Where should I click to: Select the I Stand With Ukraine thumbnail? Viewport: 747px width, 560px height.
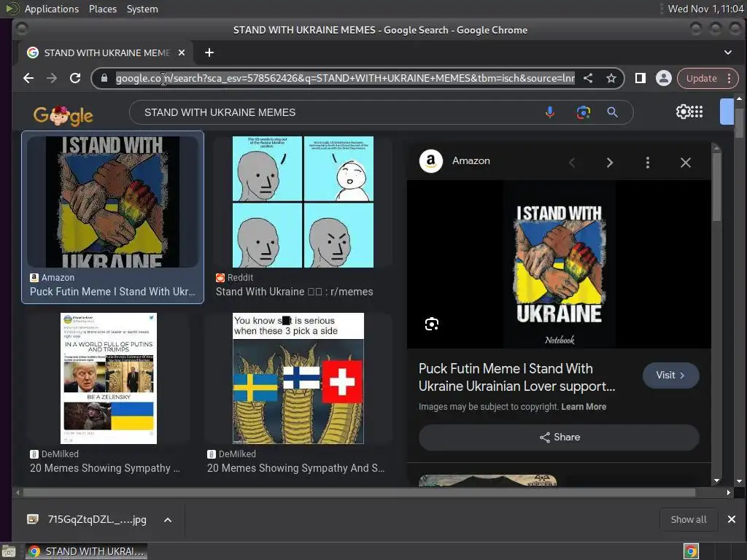[x=113, y=201]
